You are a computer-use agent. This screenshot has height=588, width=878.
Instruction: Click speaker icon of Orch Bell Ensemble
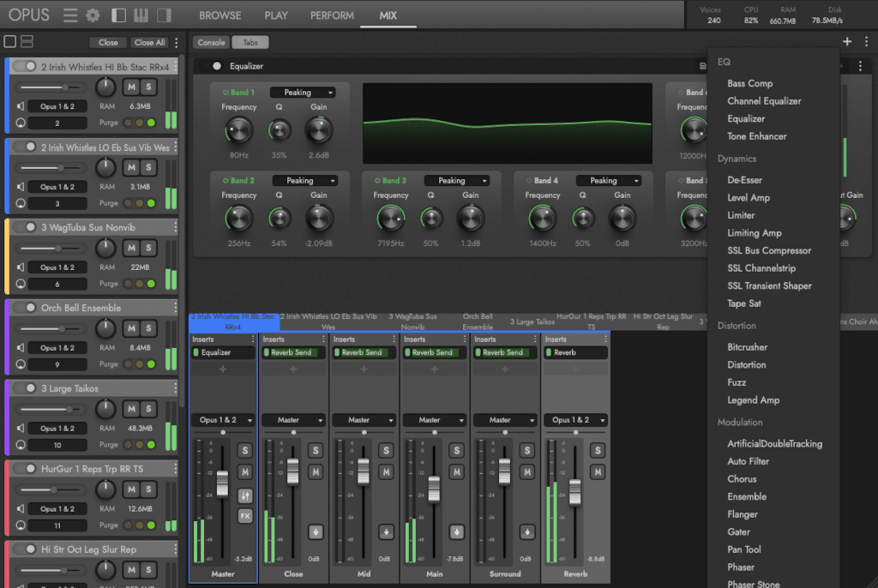coord(21,348)
